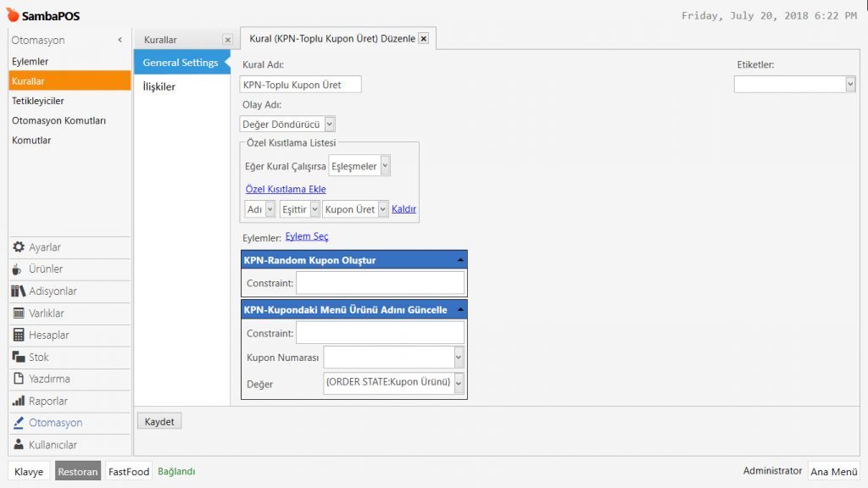Image resolution: width=868 pixels, height=488 pixels.
Task: Click the Özel Kısıtlama Ekle link
Action: coord(286,189)
